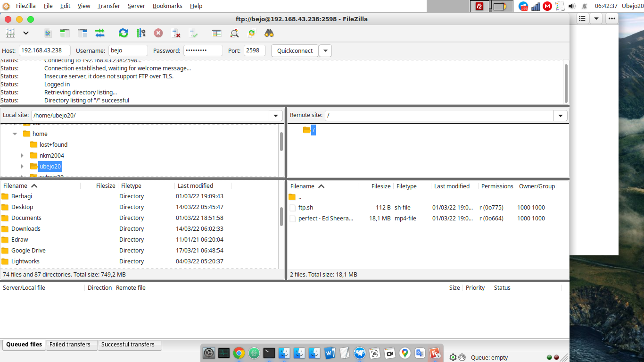The height and width of the screenshot is (362, 644).
Task: Open the Transfer menu
Action: pos(109,6)
